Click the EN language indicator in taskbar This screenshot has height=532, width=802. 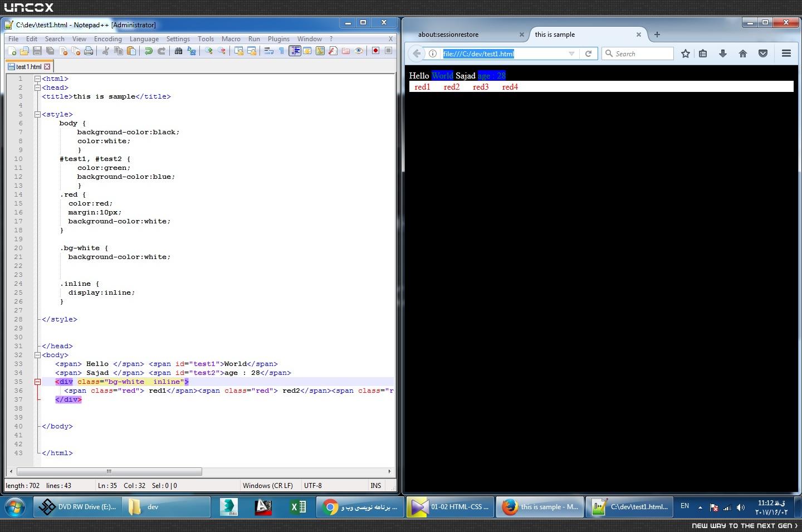tap(684, 506)
